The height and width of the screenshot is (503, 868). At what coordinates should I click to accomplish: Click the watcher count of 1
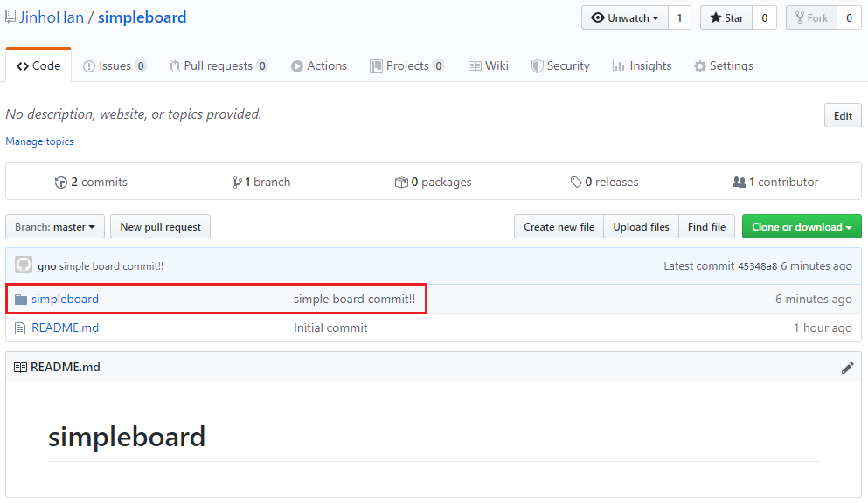tap(680, 17)
